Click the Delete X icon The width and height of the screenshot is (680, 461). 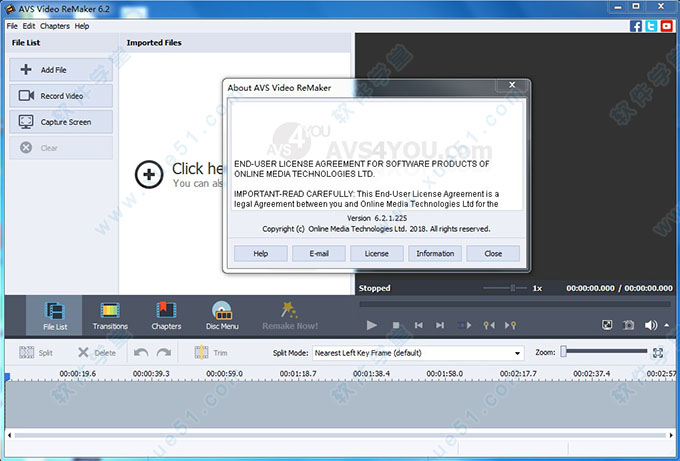tap(83, 353)
